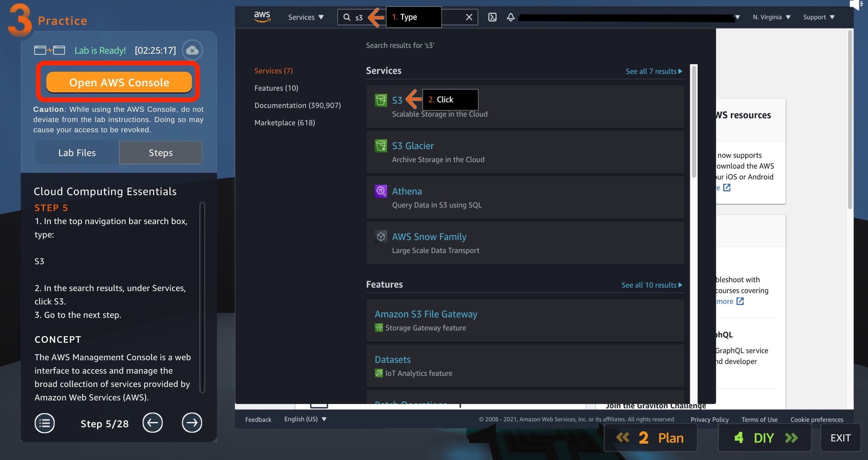Switch to the Lab Files tab
Image resolution: width=868 pixels, height=460 pixels.
[x=77, y=153]
